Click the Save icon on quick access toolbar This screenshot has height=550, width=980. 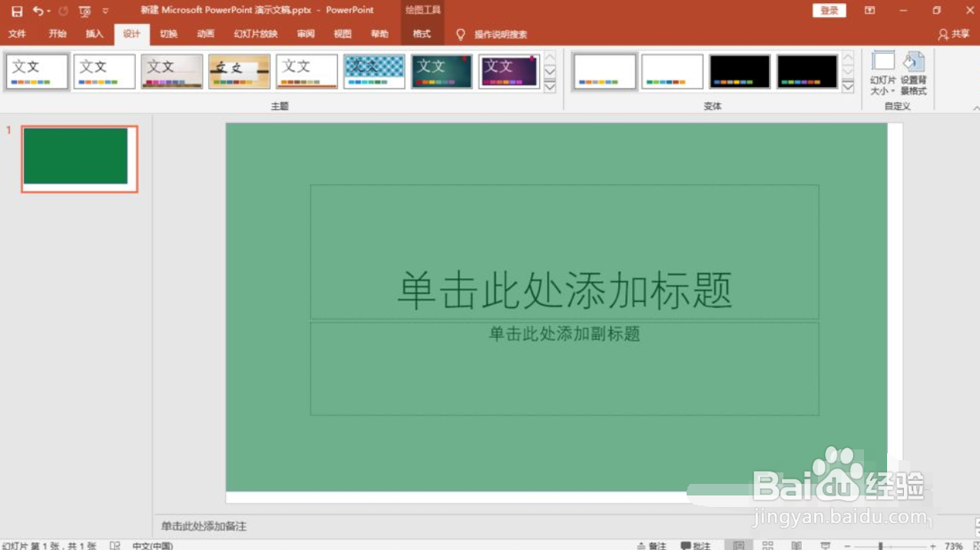(x=16, y=10)
